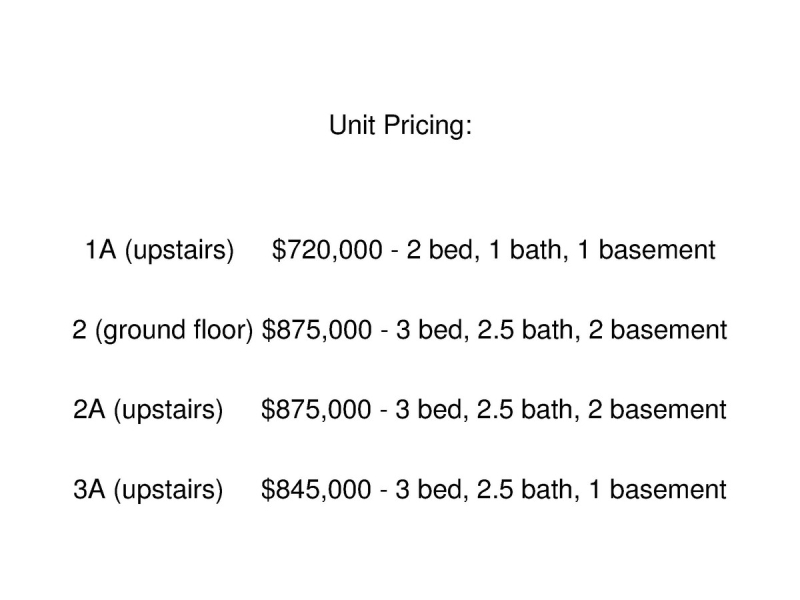Select the "1A (upstairs)" unit label

(159, 250)
